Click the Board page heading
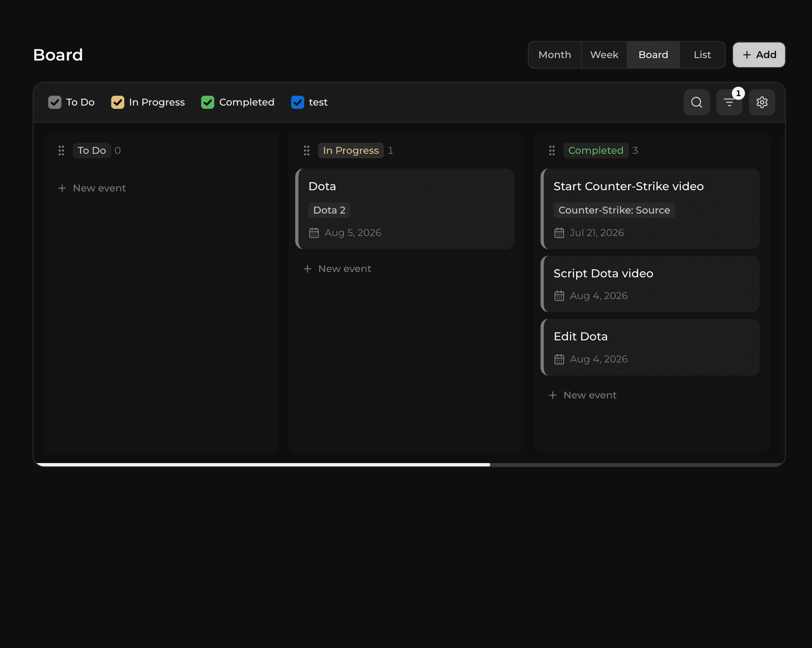This screenshot has height=648, width=812. click(58, 55)
